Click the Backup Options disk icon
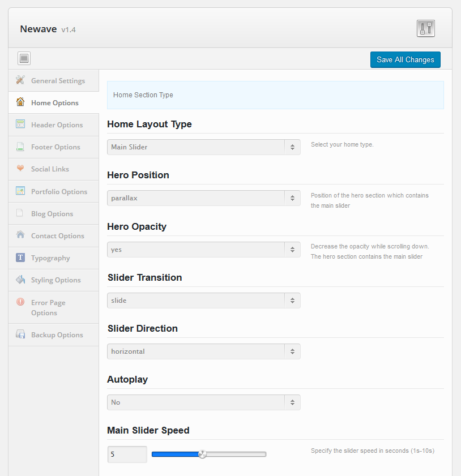Viewport: 461px width, 476px height. [20, 335]
